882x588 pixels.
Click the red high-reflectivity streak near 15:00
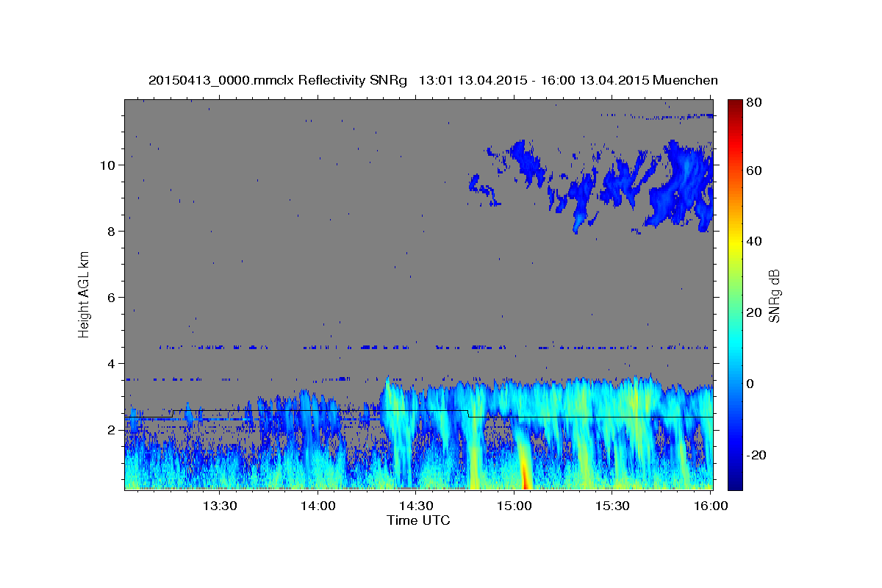[526, 472]
